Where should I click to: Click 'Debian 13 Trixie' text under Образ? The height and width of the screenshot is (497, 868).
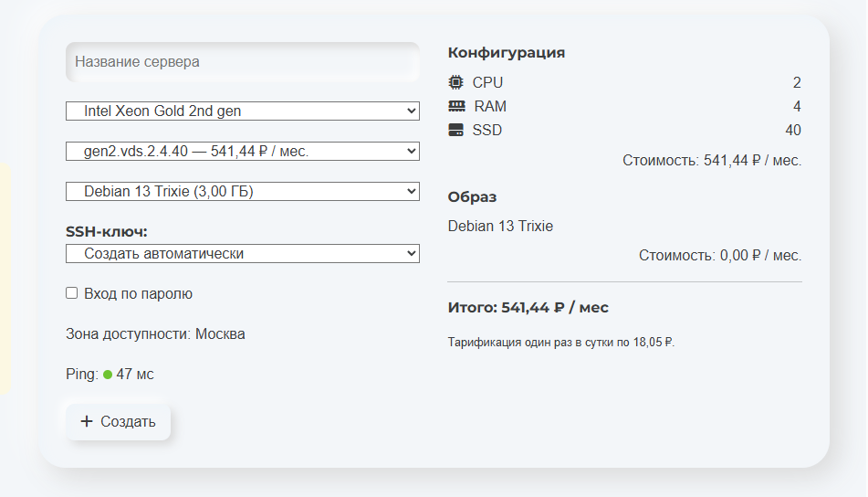point(500,226)
